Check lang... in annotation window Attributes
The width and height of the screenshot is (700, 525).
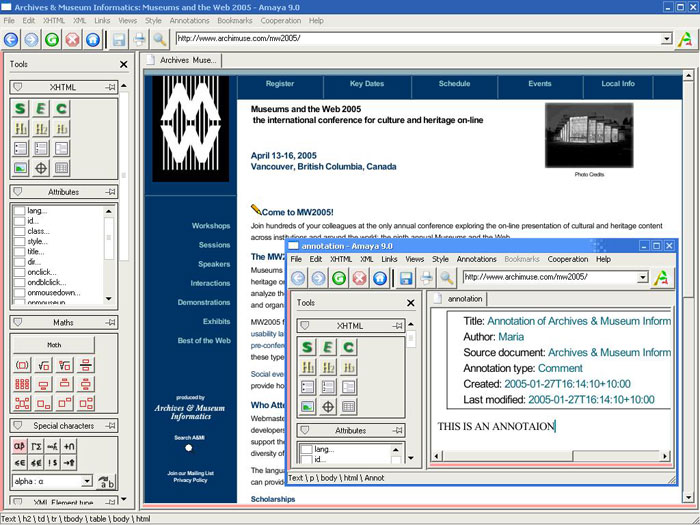[306, 449]
